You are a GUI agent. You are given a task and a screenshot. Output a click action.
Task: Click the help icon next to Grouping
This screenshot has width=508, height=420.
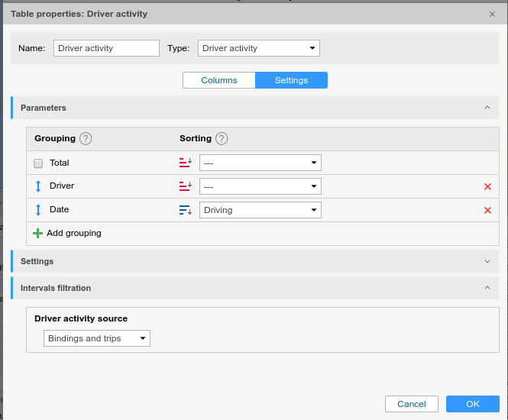coord(86,138)
